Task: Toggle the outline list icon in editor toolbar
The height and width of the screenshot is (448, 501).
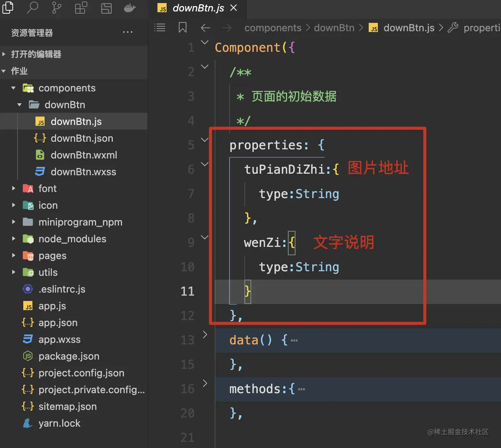Action: [160, 27]
